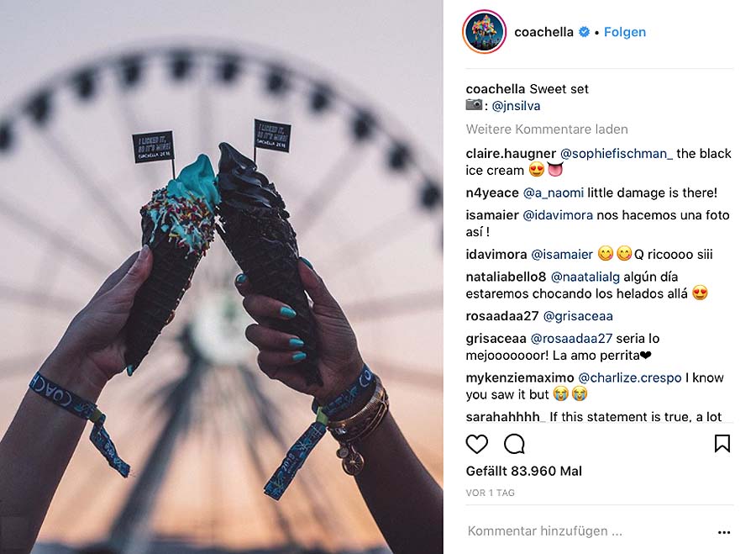
Task: Open photographer mention @jnsilva
Action: [x=516, y=106]
